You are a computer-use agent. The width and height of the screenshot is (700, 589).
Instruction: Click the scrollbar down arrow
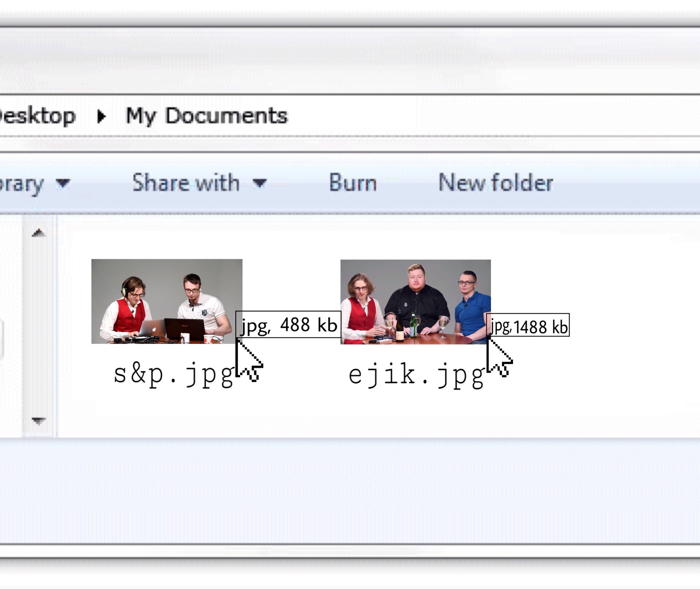(x=38, y=421)
